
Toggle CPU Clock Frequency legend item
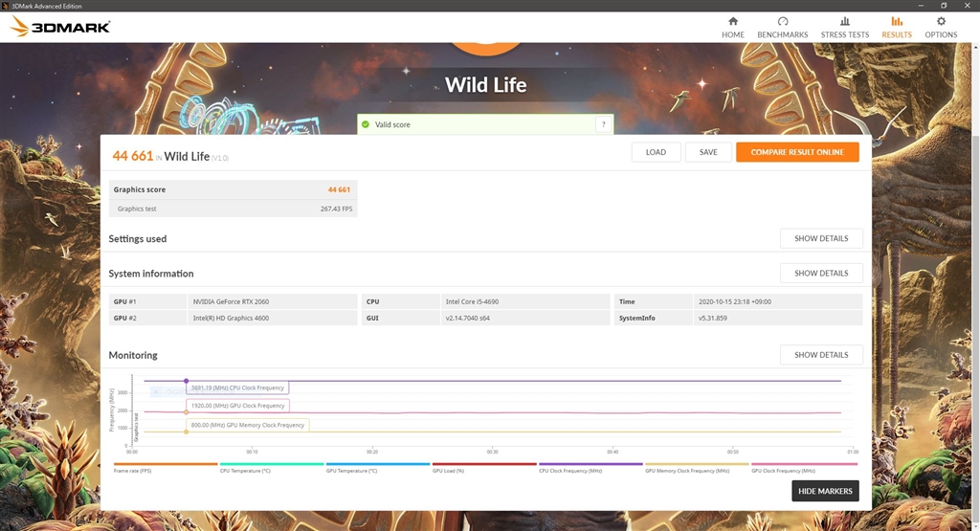(x=590, y=467)
